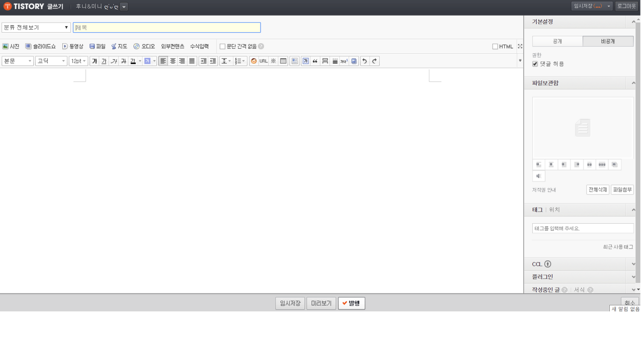644x362 pixels.
Task: Open the line spacing dropdown
Action: coord(226,61)
